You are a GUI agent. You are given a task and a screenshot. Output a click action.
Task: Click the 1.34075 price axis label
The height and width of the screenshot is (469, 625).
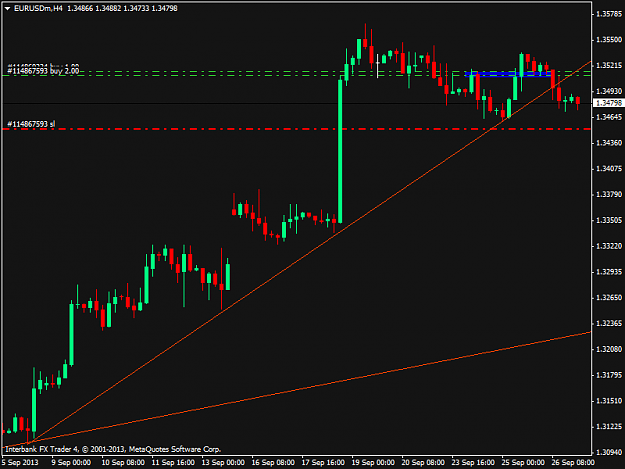pos(609,169)
